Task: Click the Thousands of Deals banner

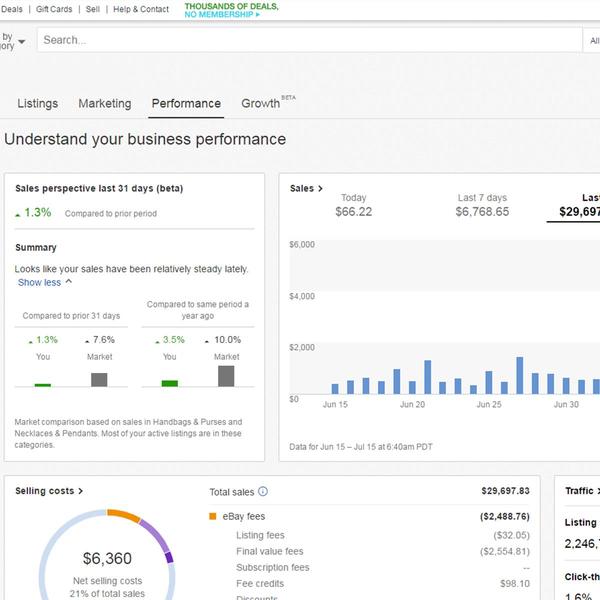Action: point(231,10)
